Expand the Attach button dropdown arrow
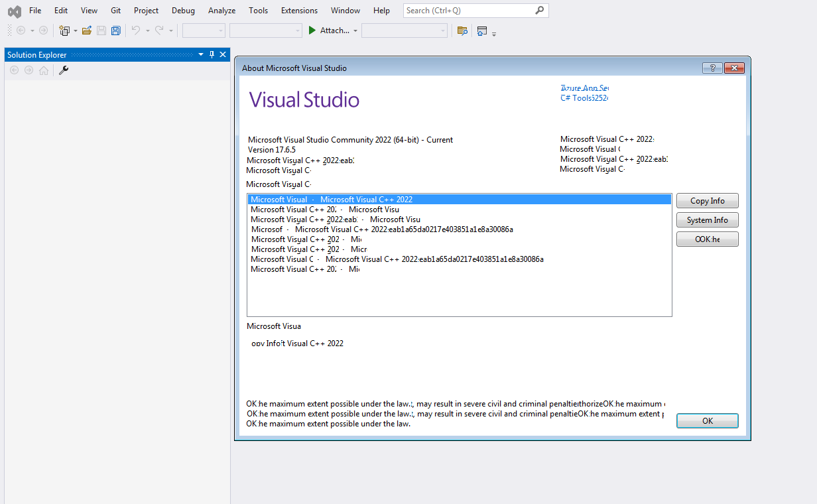 tap(355, 31)
